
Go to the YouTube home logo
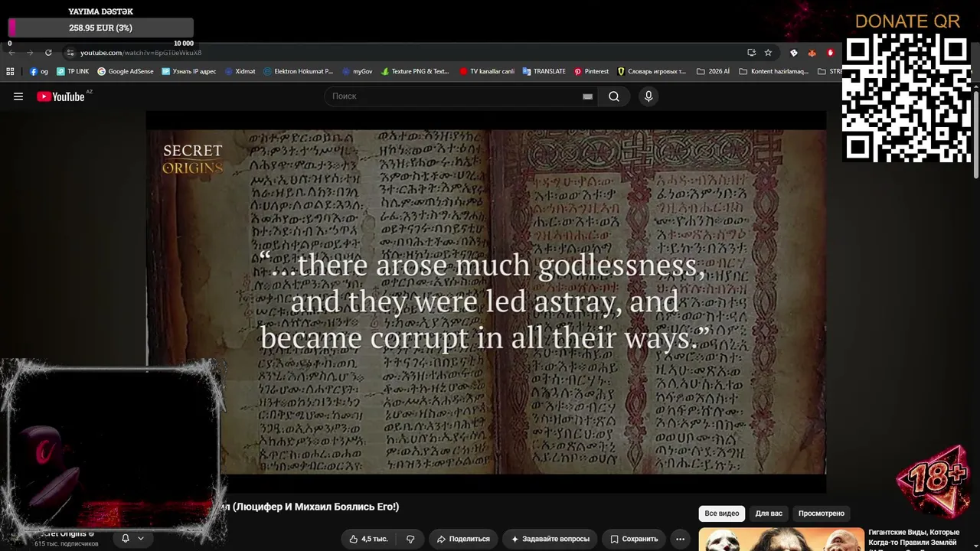coord(60,96)
